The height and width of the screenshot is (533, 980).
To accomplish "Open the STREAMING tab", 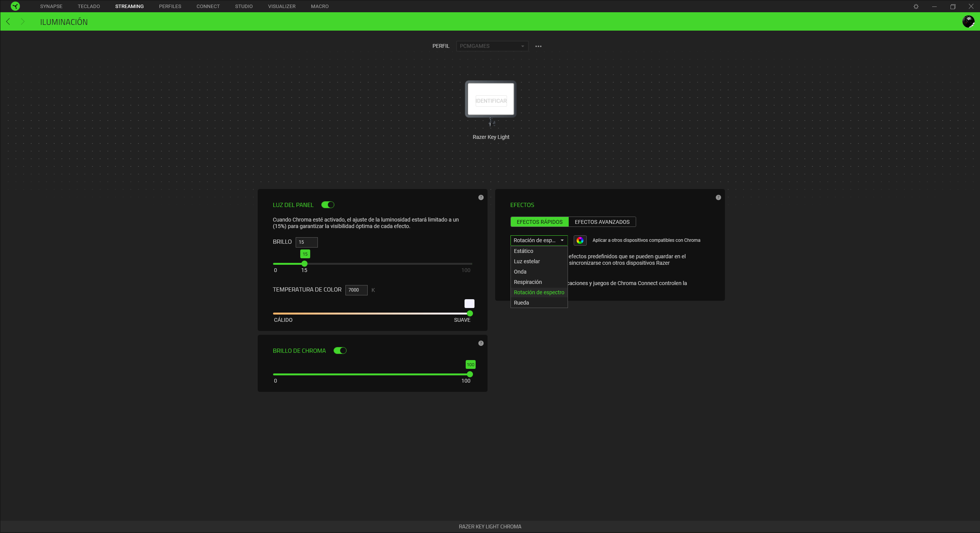I will pyautogui.click(x=129, y=6).
